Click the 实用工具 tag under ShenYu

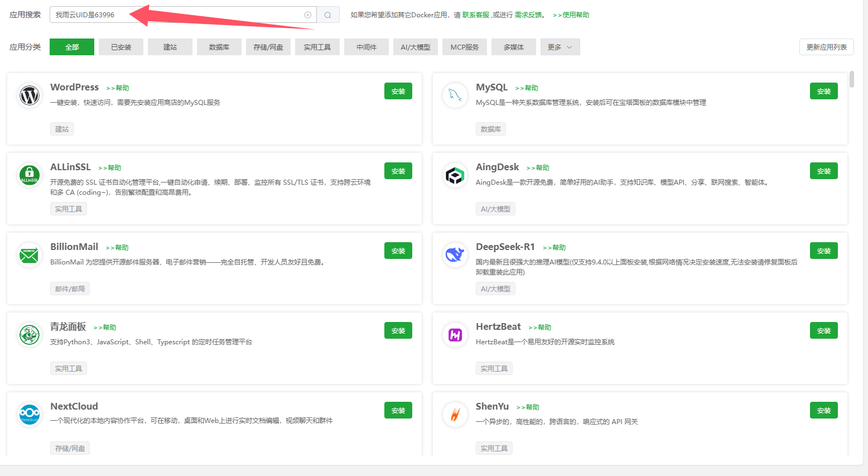pos(494,448)
